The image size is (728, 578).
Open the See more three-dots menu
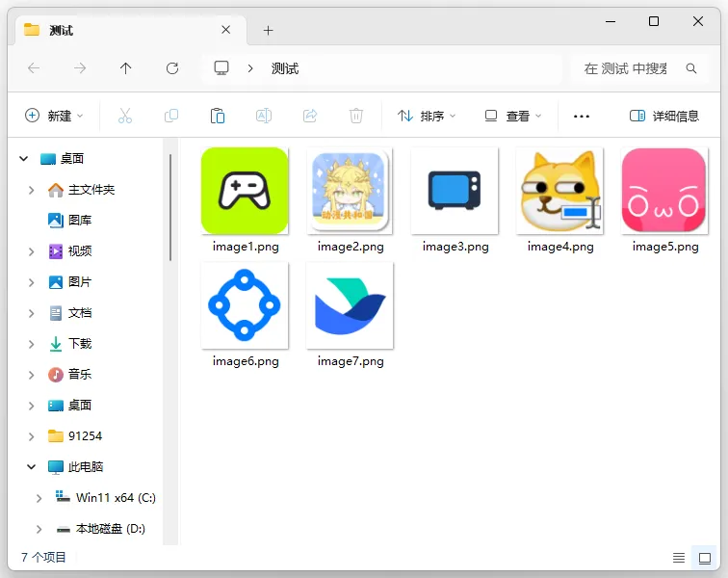[x=582, y=117]
